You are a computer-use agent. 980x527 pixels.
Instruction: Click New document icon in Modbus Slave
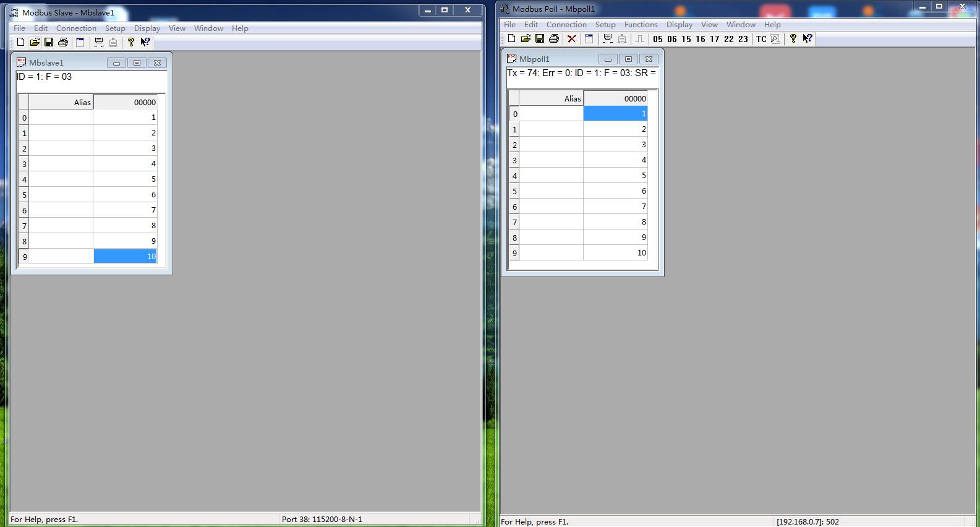point(20,43)
